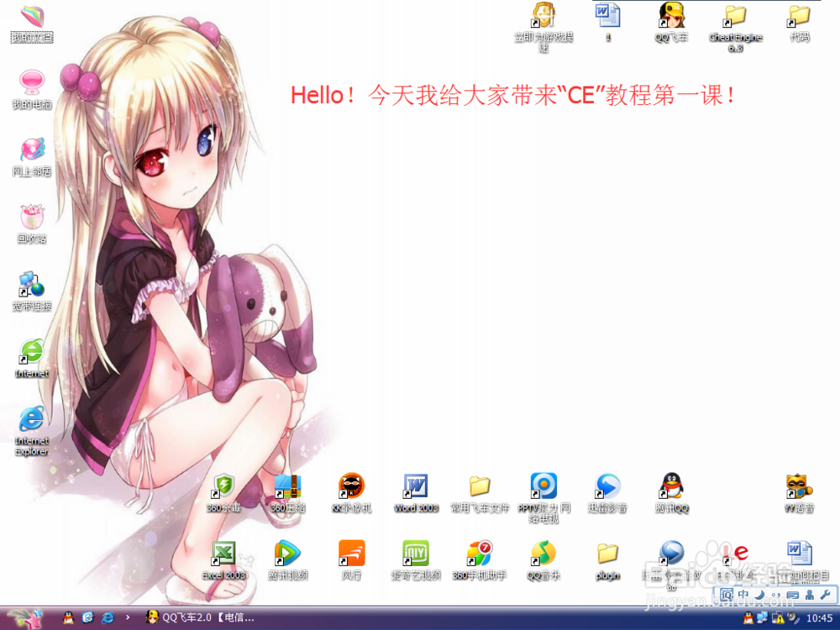
Task: Open the 回收站 recycle bin icon
Action: (32, 224)
